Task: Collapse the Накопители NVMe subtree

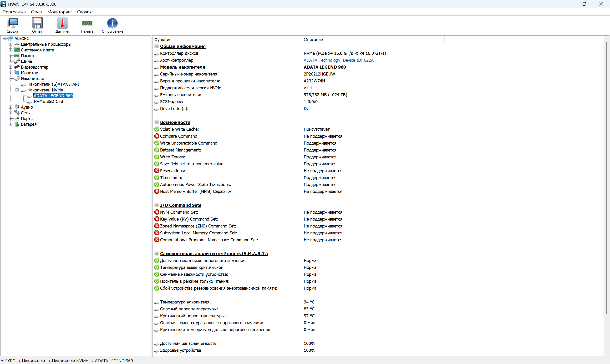Action: (17, 90)
